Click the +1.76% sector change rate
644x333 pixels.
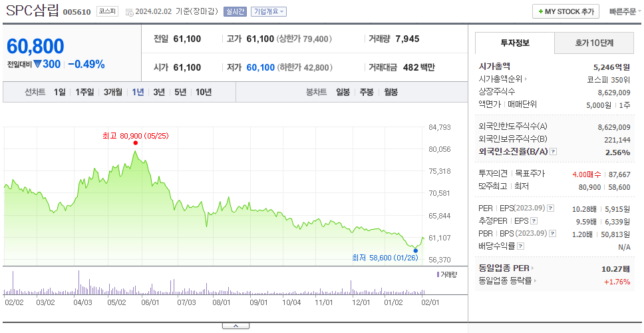pos(617,282)
